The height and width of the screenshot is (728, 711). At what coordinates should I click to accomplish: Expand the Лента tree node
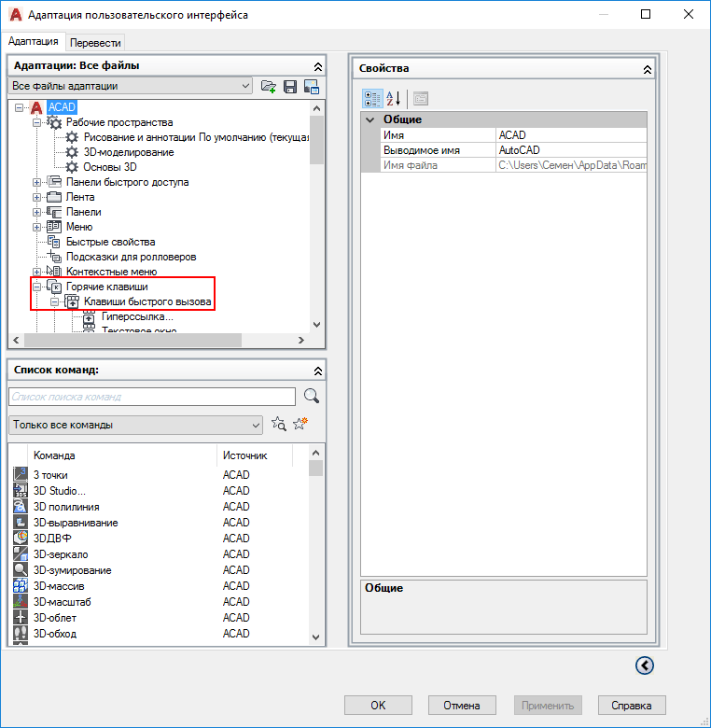coord(37,197)
